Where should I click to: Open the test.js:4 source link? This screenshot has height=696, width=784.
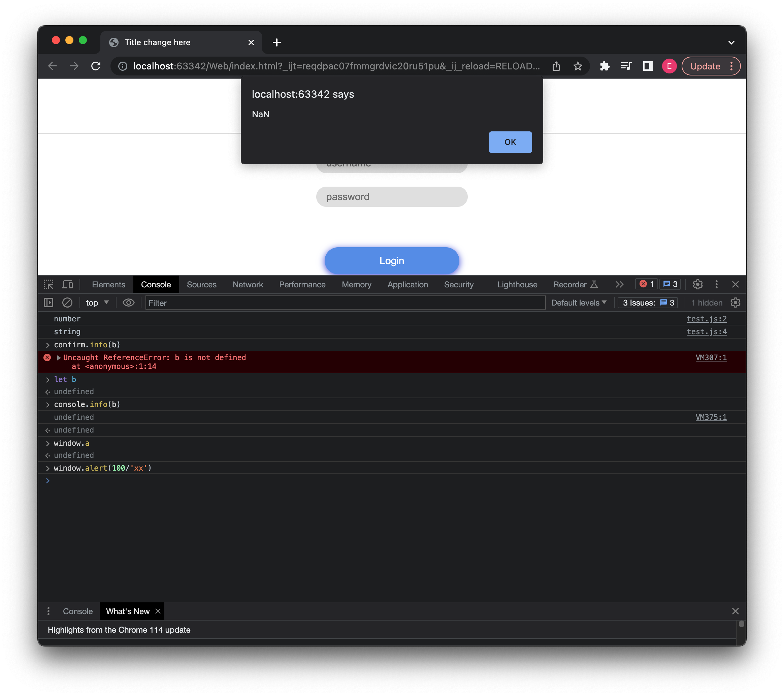(x=706, y=331)
